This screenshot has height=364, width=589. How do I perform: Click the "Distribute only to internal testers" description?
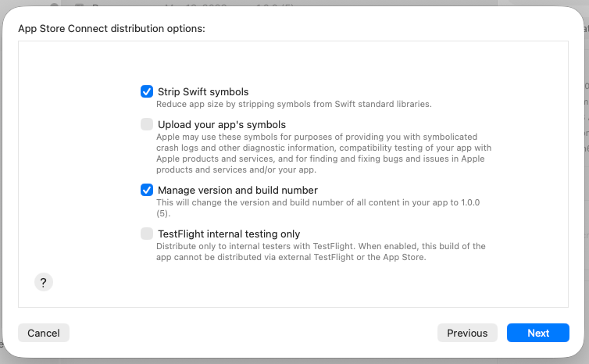320,252
